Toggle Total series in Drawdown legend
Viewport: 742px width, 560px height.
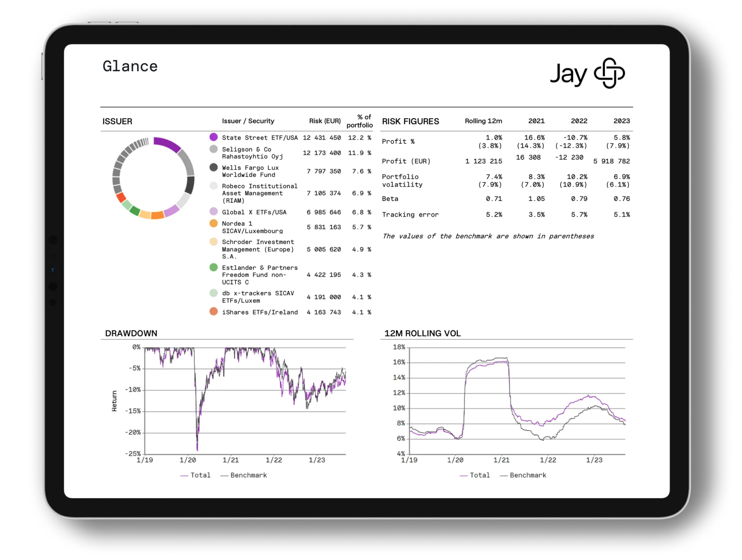195,475
